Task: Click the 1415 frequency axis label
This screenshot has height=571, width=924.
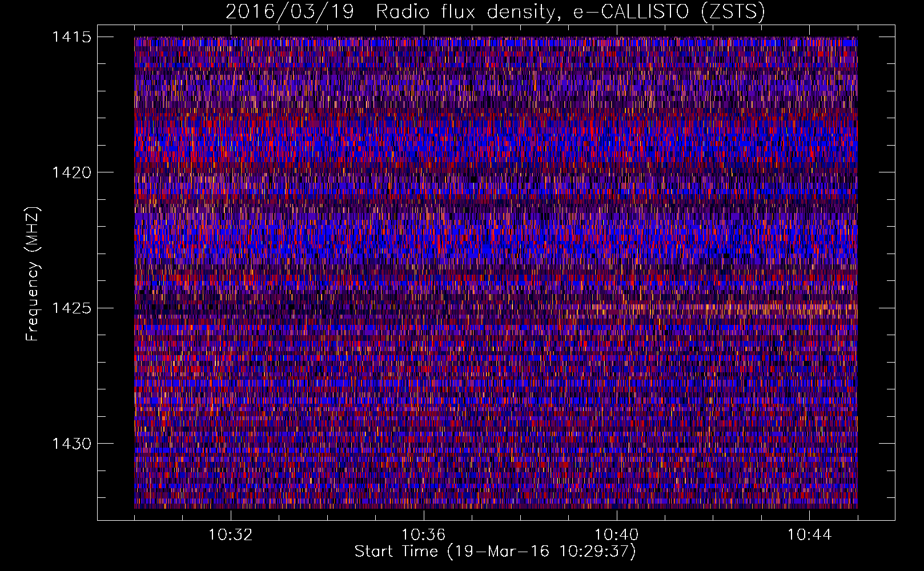Action: 71,37
